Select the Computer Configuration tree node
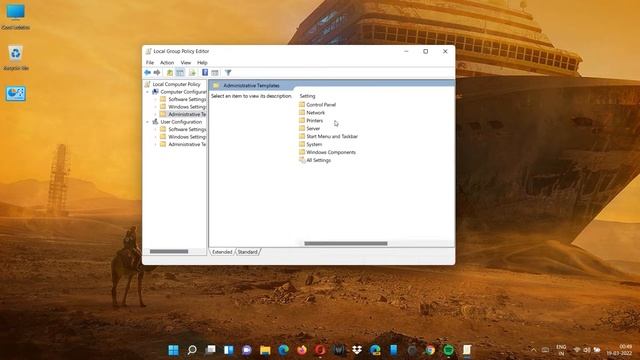The width and height of the screenshot is (640, 360). [183, 92]
